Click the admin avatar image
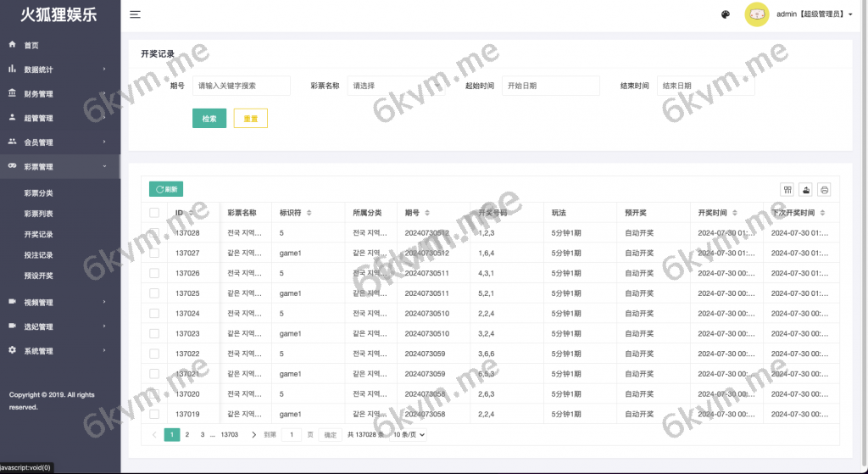This screenshot has height=474, width=868. (x=756, y=14)
